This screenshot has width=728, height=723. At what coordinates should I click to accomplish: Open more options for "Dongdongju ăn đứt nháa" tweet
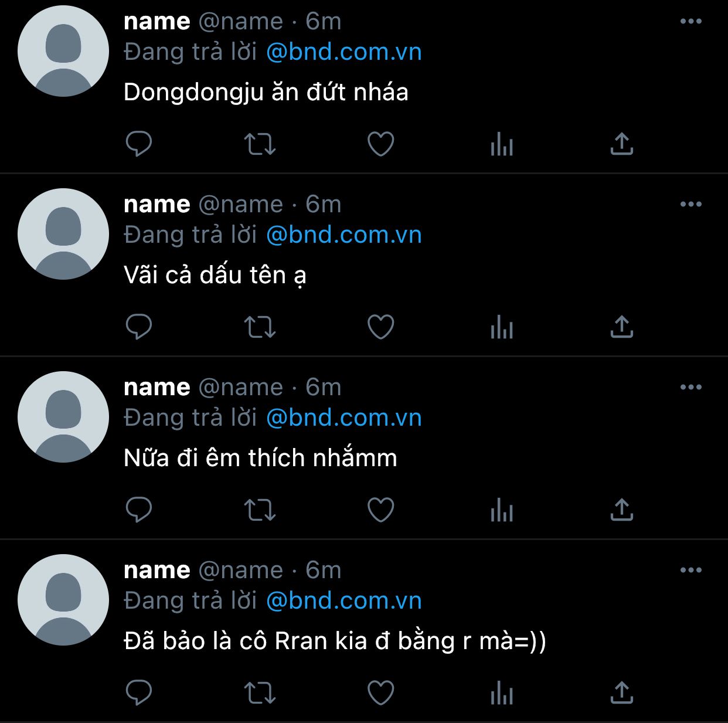point(691,22)
